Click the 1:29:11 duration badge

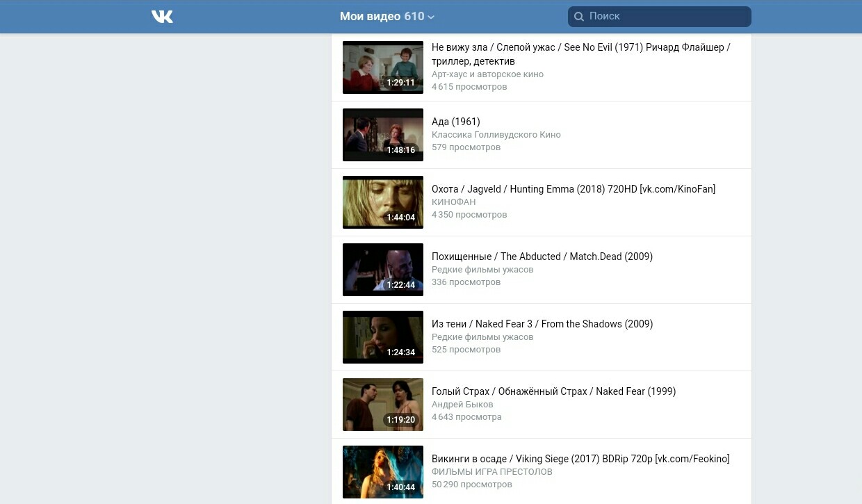pos(401,83)
